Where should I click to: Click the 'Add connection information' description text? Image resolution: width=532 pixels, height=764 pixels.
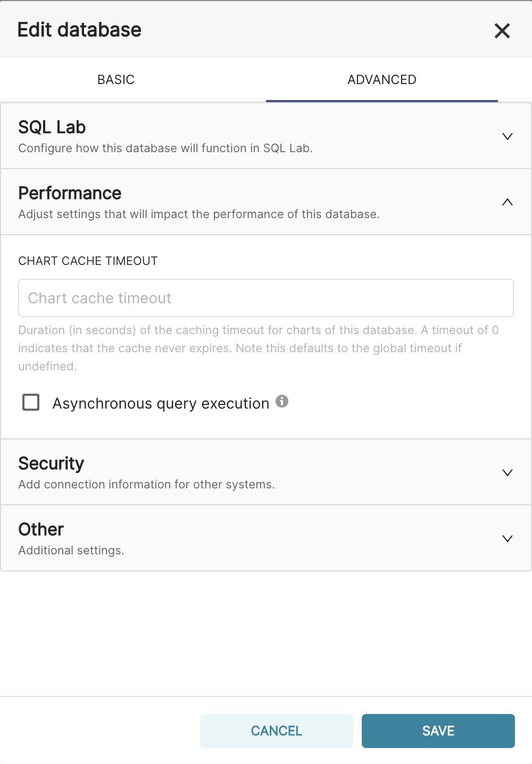pos(146,485)
